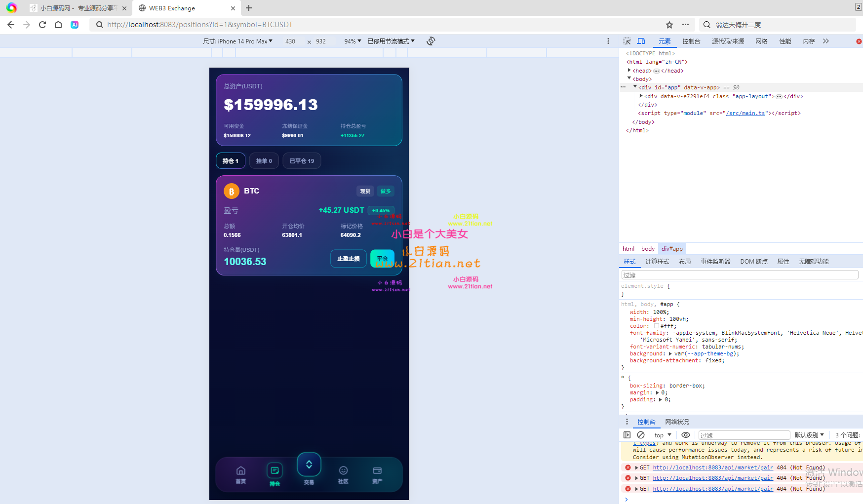Click viewport height field 932
This screenshot has width=863, height=504.
(321, 41)
